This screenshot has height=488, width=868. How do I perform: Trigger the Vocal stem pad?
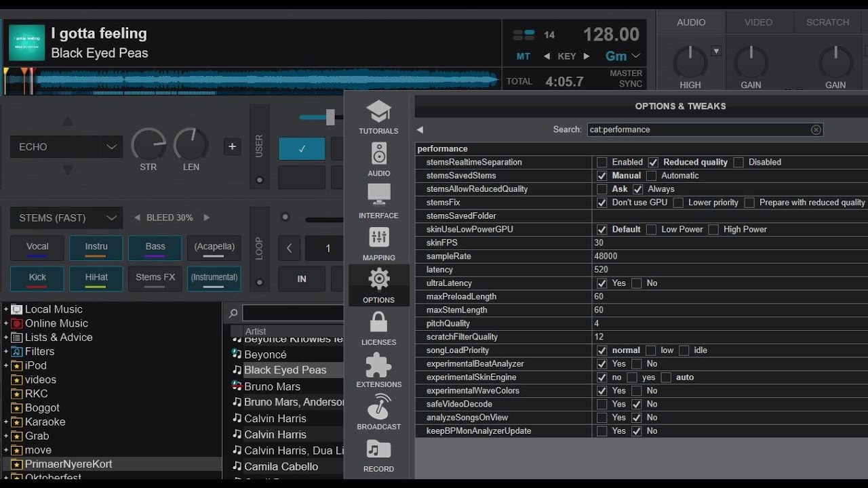37,247
